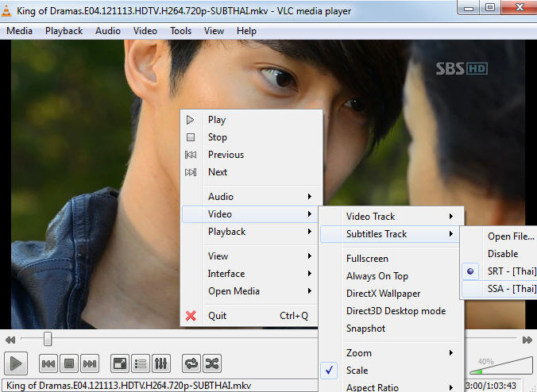Expand the Aspect Ratio submenu
Image resolution: width=537 pixels, height=392 pixels.
pyautogui.click(x=392, y=386)
